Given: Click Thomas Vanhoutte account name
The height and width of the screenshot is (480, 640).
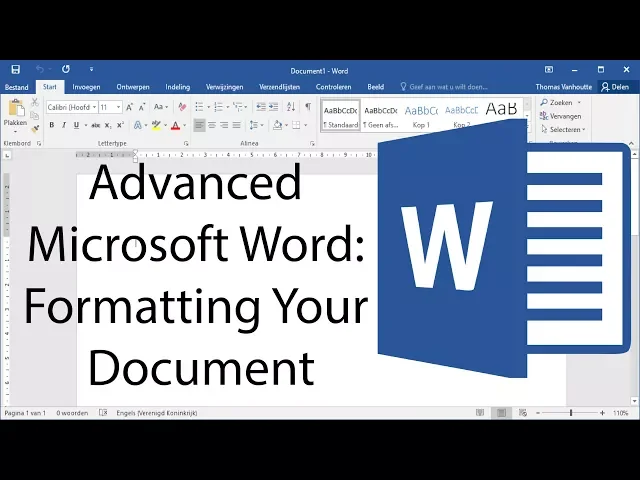Looking at the screenshot, I should [x=564, y=87].
